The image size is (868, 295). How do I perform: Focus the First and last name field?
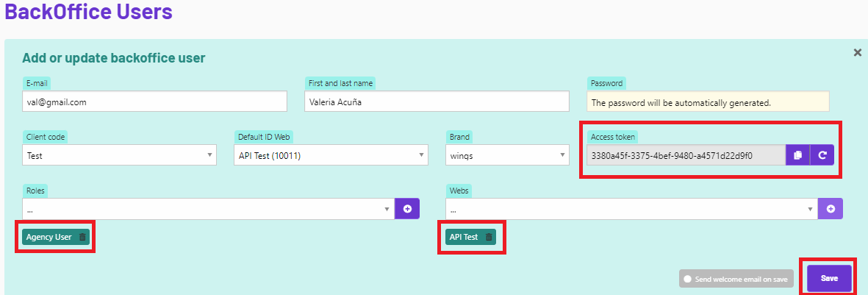pos(437,102)
